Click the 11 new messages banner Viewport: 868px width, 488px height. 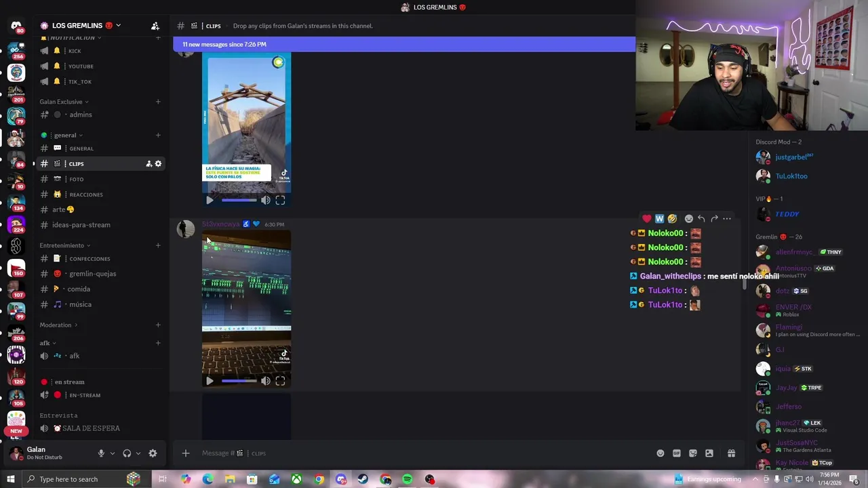404,44
